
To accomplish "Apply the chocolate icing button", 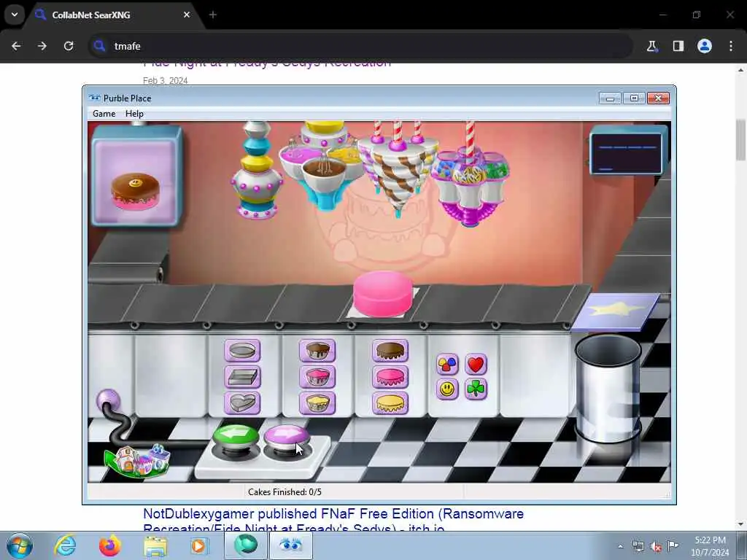I will pyautogui.click(x=390, y=351).
